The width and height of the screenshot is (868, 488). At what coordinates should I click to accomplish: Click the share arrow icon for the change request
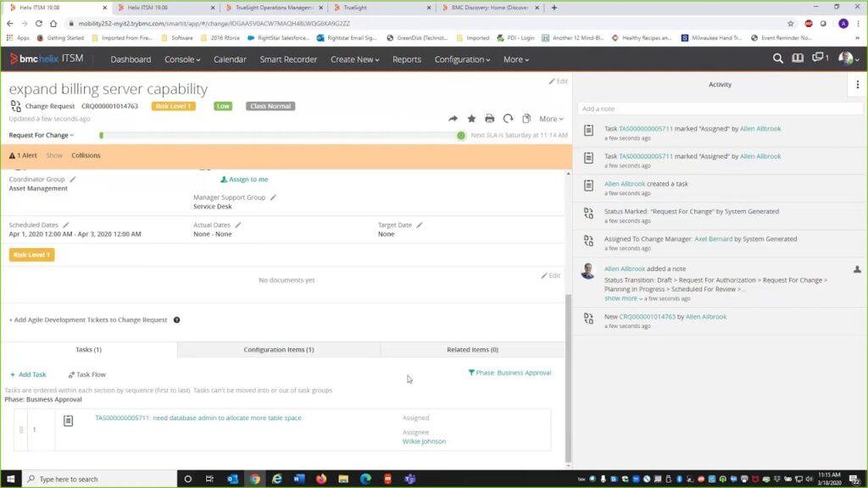(x=453, y=119)
